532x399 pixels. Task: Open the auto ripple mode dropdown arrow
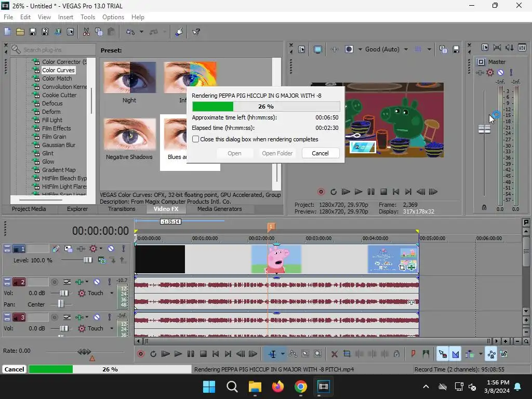pyautogui.click(x=481, y=354)
